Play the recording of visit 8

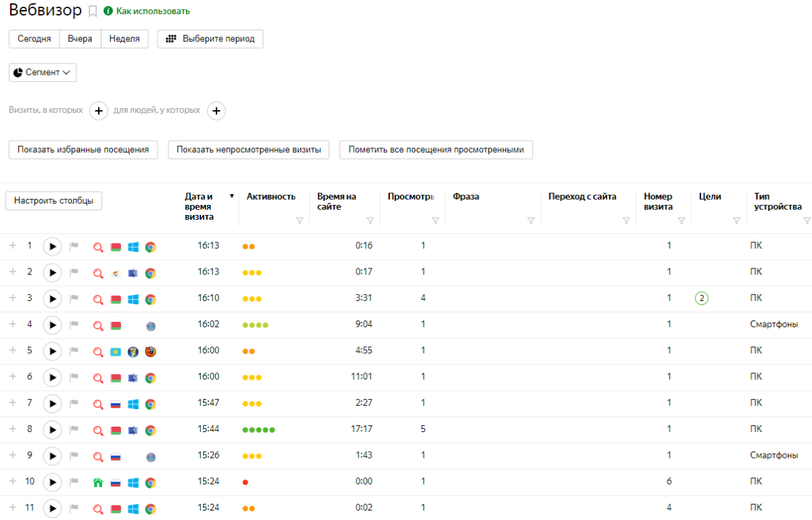tap(52, 430)
